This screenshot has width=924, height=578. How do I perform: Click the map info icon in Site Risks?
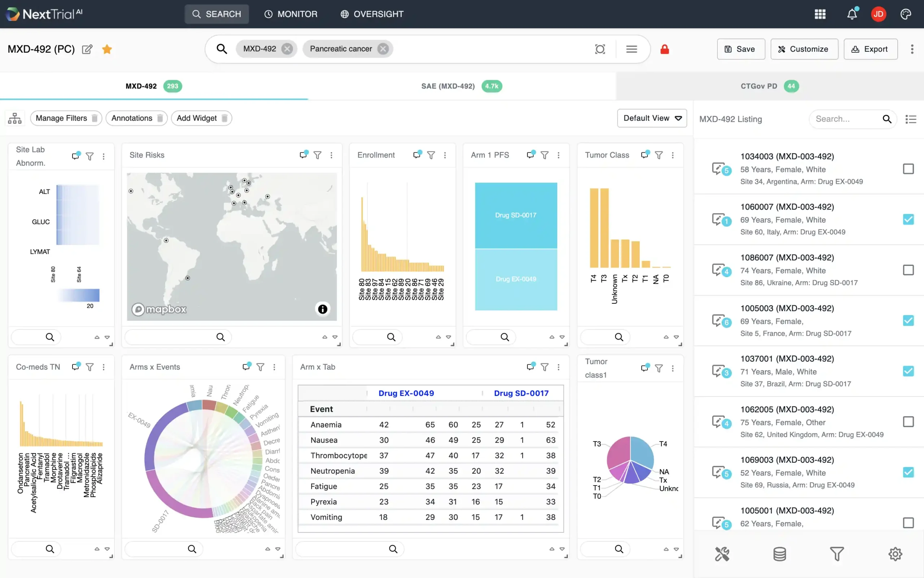(x=322, y=309)
